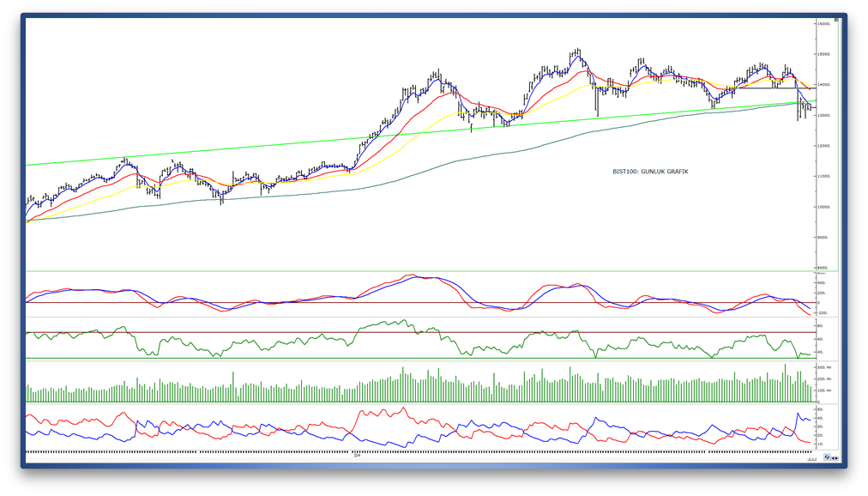Click the right scroll arrow at bottom-right
This screenshot has height=496, width=868.
tap(836, 458)
